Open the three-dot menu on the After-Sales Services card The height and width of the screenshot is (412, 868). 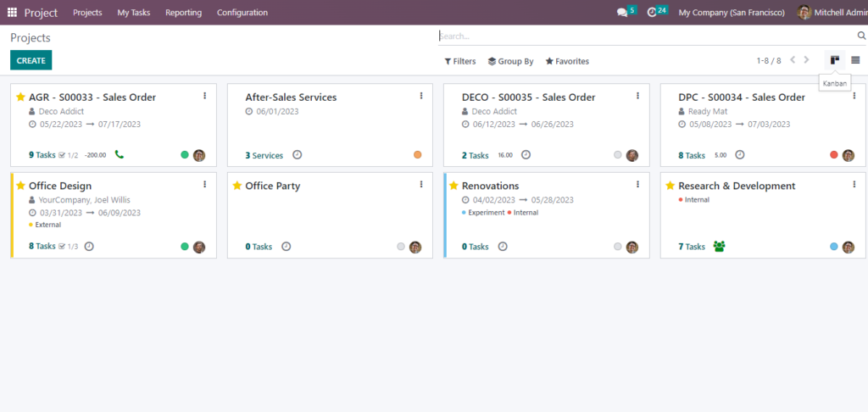pos(421,97)
